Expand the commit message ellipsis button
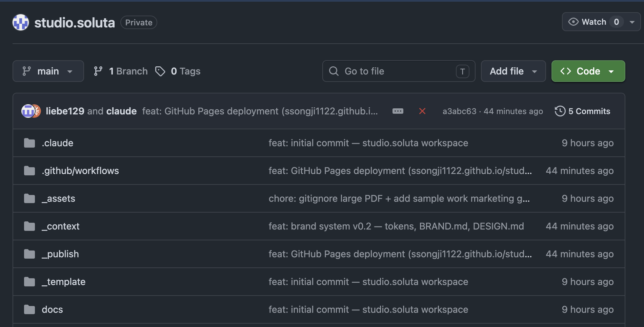This screenshot has width=644, height=327. click(398, 111)
